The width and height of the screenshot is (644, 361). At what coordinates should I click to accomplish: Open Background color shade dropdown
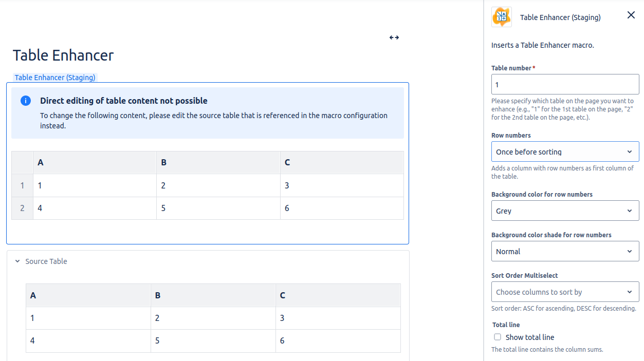564,252
